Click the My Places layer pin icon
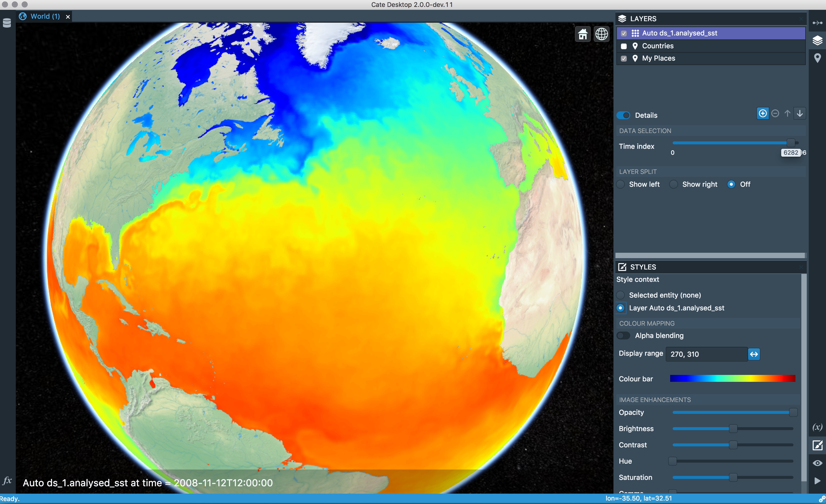Image resolution: width=826 pixels, height=504 pixels. click(x=635, y=58)
